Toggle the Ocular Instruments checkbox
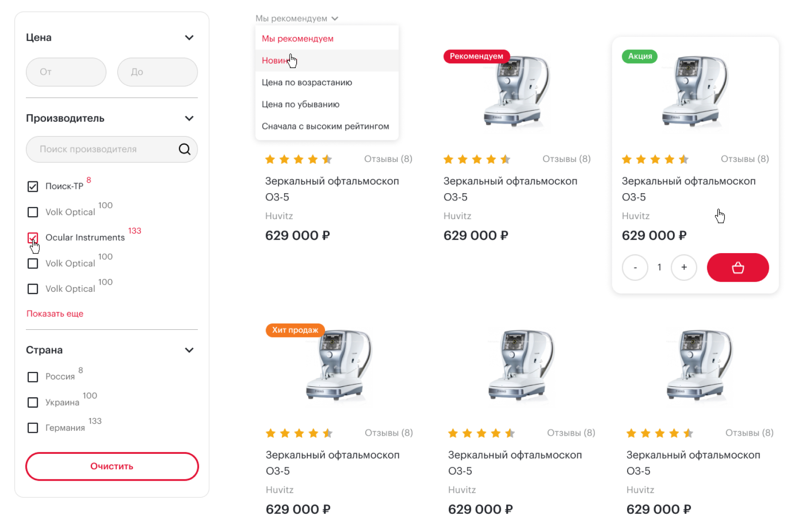 pyautogui.click(x=33, y=238)
